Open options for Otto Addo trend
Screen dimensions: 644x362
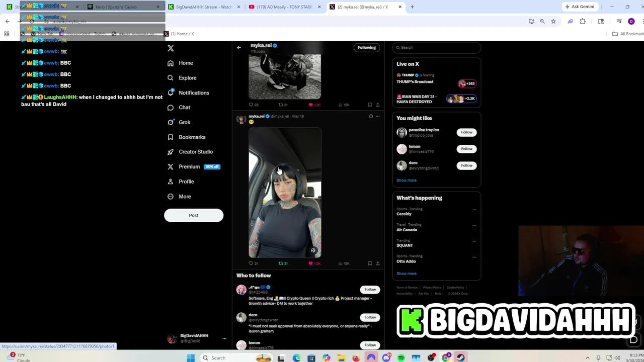474,257
